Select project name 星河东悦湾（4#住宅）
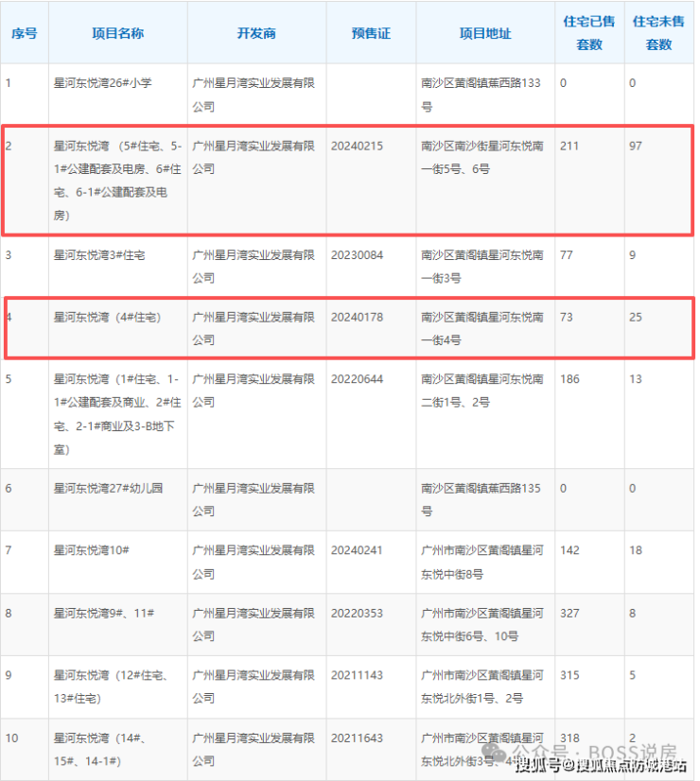The image size is (700, 781). pos(107,318)
